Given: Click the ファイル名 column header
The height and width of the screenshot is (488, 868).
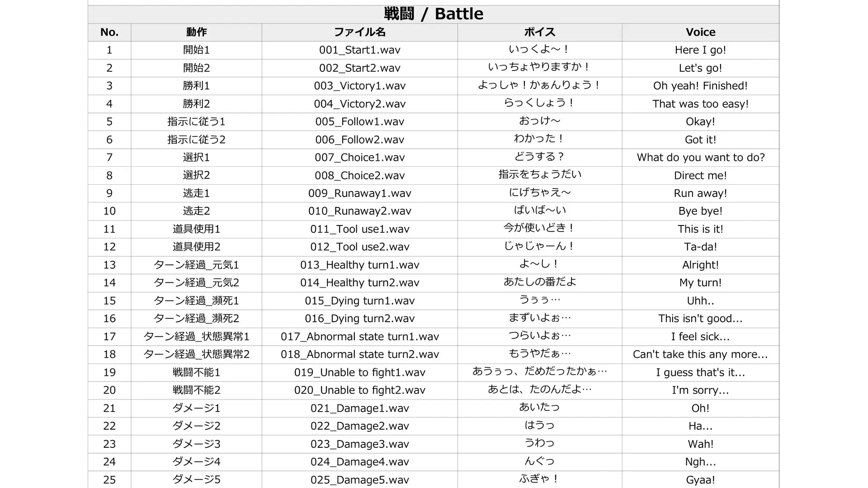Looking at the screenshot, I should point(359,32).
